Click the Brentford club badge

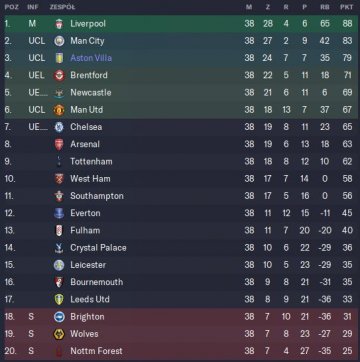tap(59, 75)
